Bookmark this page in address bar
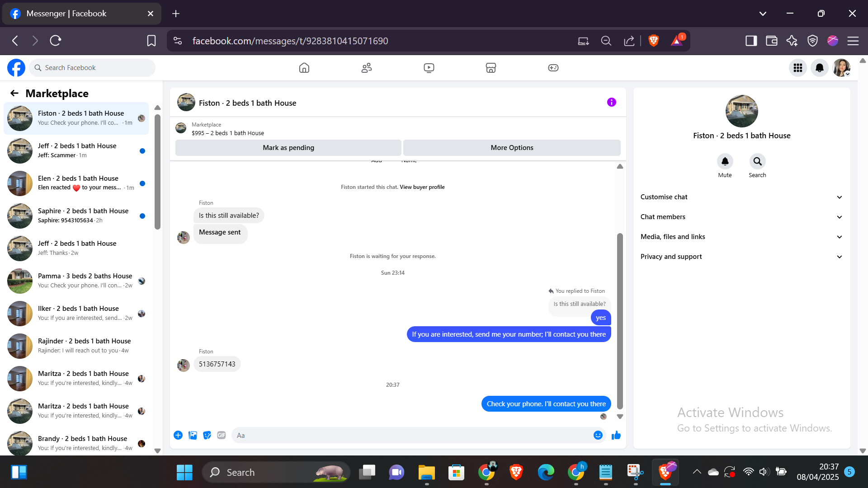868x488 pixels. click(x=151, y=41)
